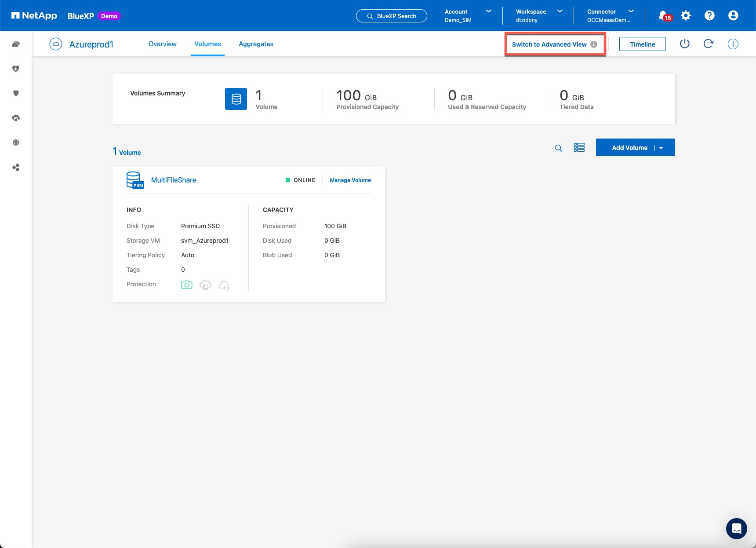Click Switch to Advanced View
Viewport: 756px width, 548px height.
(549, 44)
